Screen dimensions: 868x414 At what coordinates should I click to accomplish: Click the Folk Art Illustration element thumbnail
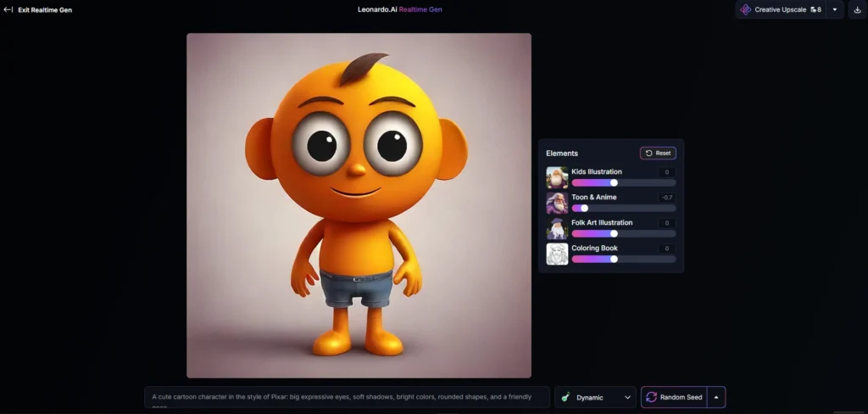coord(557,229)
